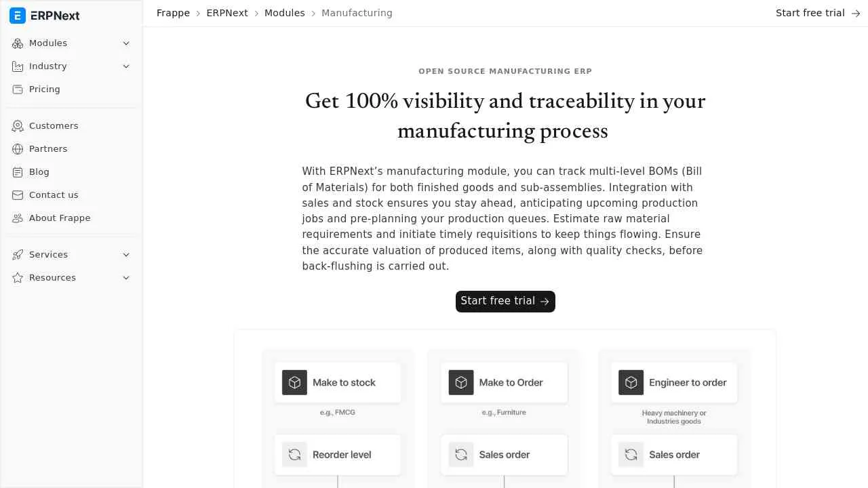
Task: Open Modules in the breadcrumb trail
Action: [284, 13]
